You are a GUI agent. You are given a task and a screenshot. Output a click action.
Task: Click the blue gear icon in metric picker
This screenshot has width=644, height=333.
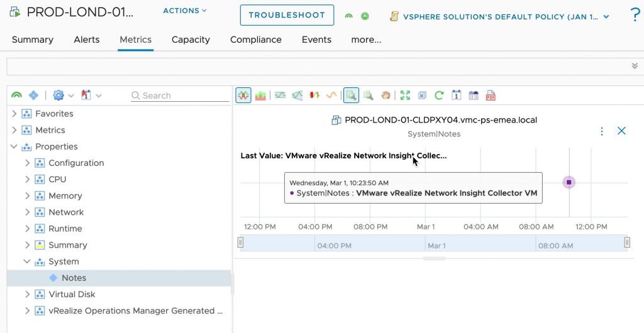[58, 96]
